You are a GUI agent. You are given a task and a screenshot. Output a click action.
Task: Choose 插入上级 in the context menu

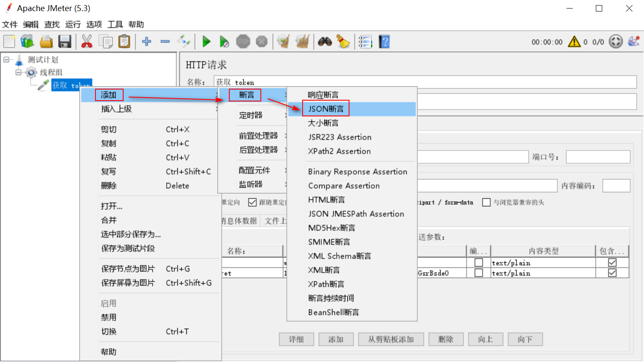150,109
